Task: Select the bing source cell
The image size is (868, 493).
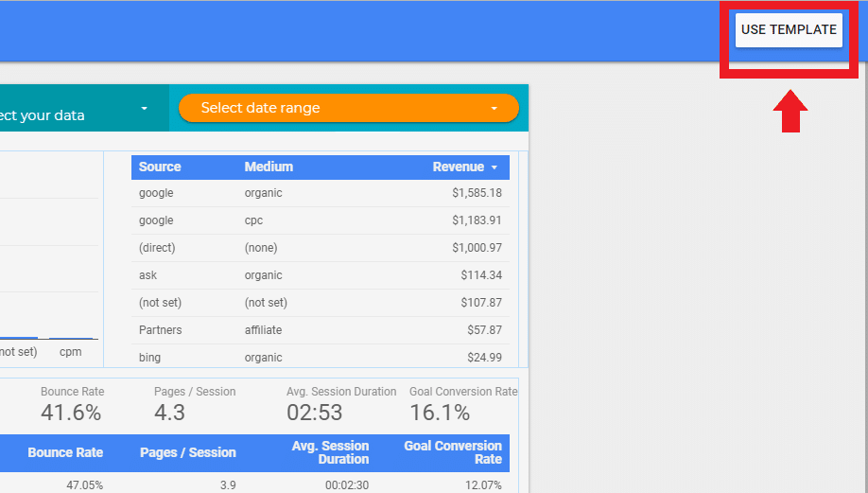Action: (x=149, y=358)
